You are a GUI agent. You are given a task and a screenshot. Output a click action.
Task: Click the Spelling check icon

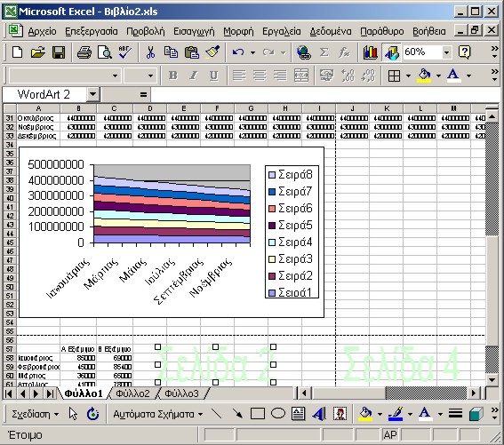[x=124, y=52]
